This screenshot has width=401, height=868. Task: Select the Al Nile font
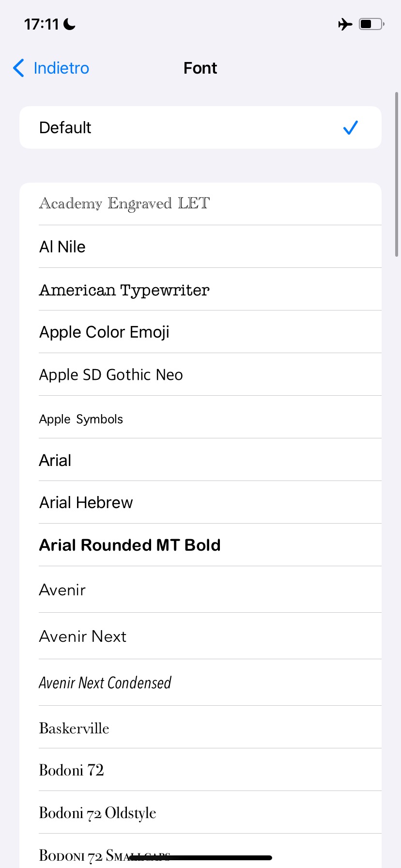62,247
